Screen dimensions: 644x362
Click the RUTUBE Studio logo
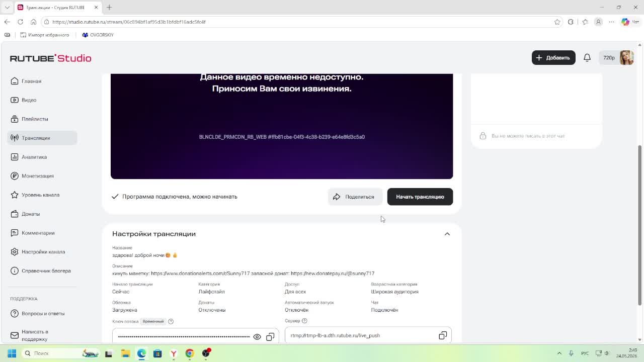pos(51,58)
